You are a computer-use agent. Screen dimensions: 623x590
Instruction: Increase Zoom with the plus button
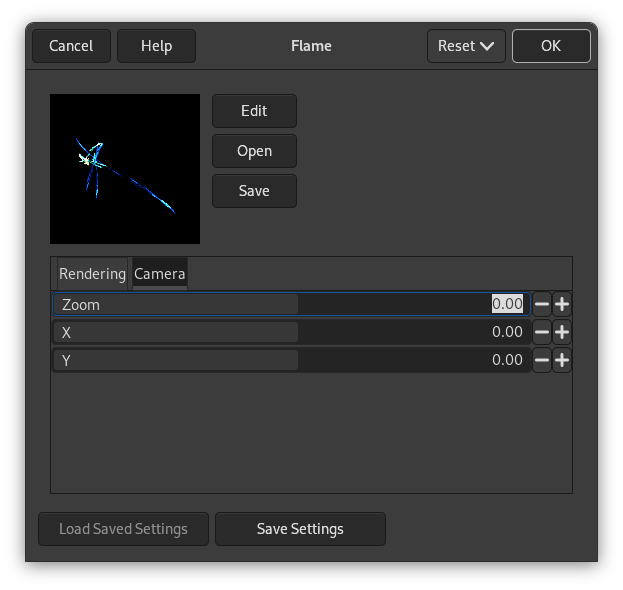(x=562, y=305)
